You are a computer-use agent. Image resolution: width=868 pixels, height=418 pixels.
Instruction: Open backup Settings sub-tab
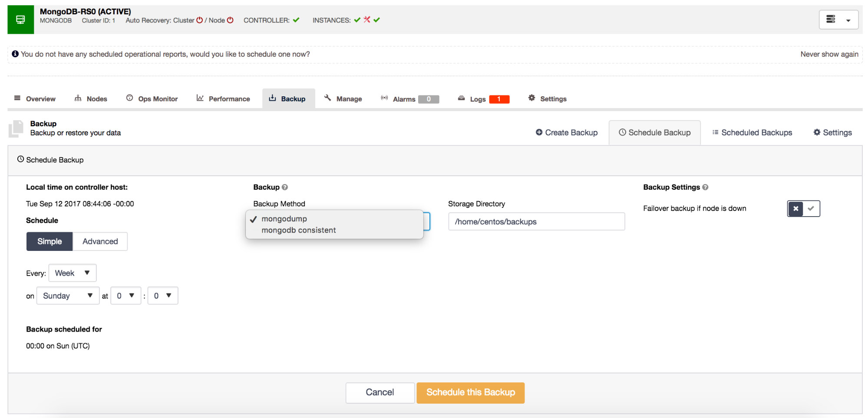tap(832, 132)
